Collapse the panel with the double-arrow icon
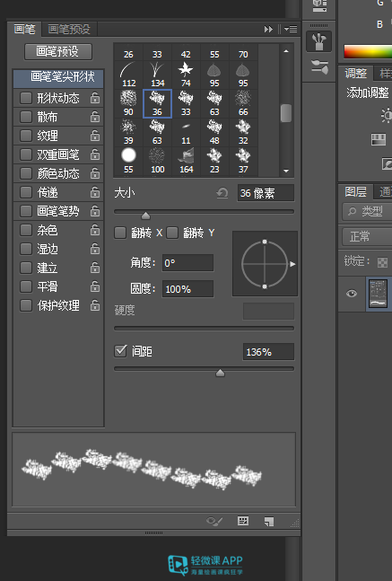 268,29
